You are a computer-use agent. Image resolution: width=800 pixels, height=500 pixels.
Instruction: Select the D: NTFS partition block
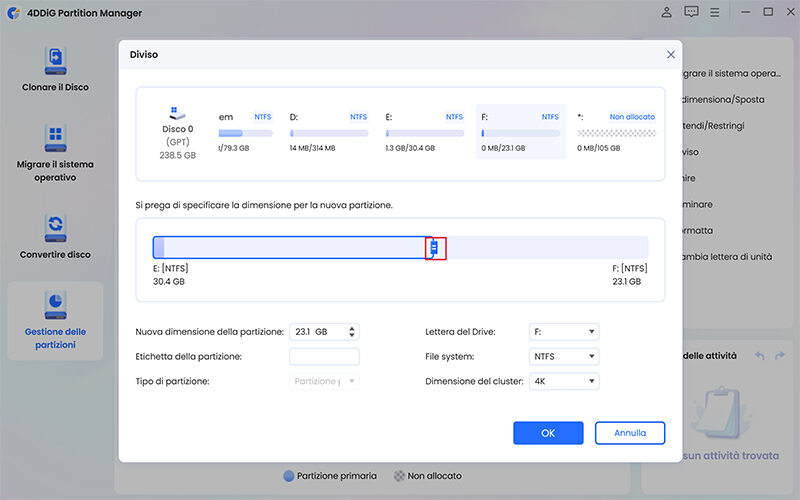point(328,131)
